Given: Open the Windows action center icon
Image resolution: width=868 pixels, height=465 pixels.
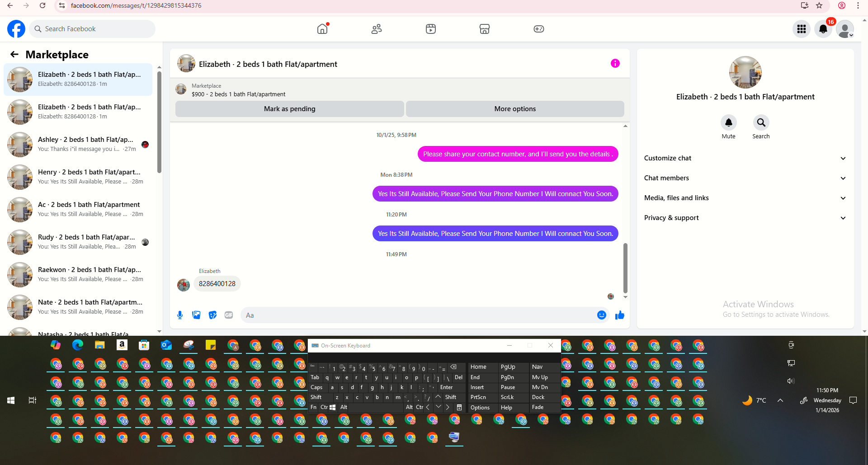Looking at the screenshot, I should [853, 400].
